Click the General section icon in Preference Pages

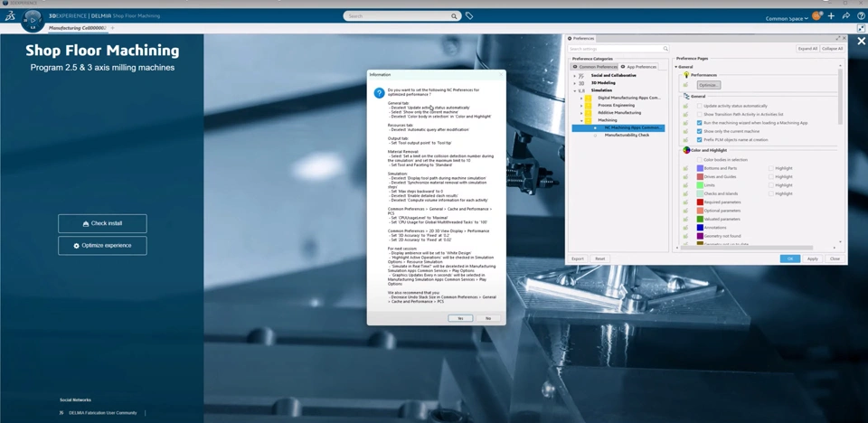[686, 97]
